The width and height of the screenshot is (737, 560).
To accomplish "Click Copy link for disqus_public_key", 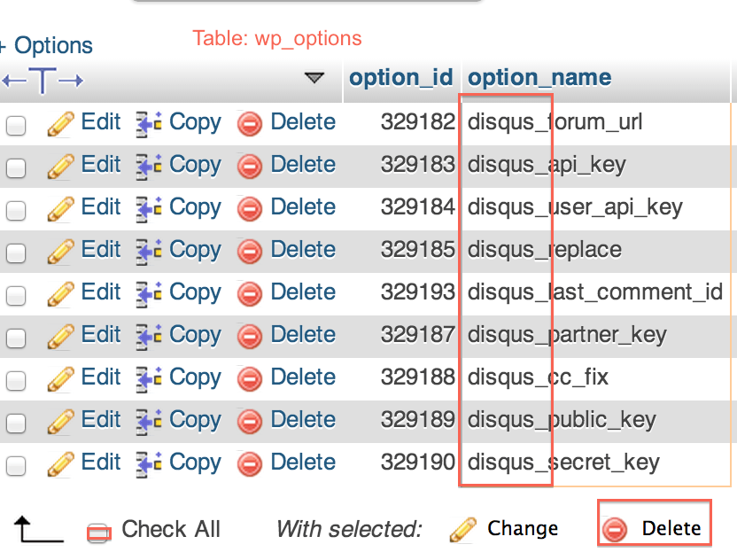I will [195, 421].
